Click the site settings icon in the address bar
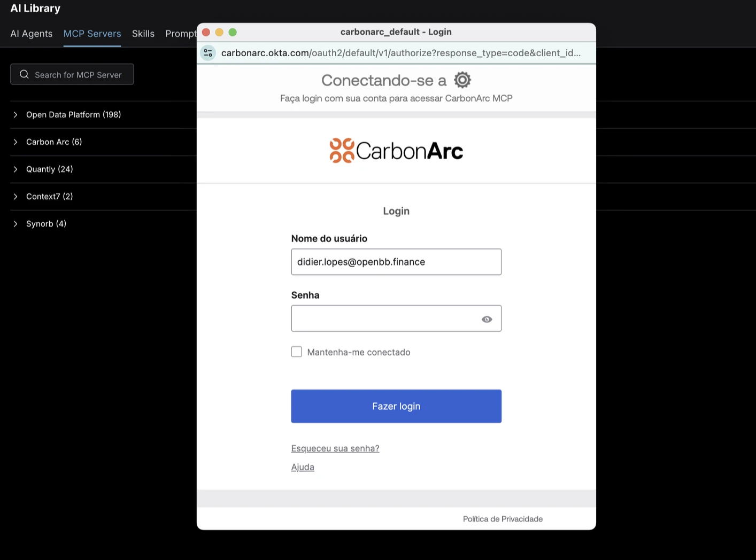The width and height of the screenshot is (756, 560). pyautogui.click(x=208, y=53)
